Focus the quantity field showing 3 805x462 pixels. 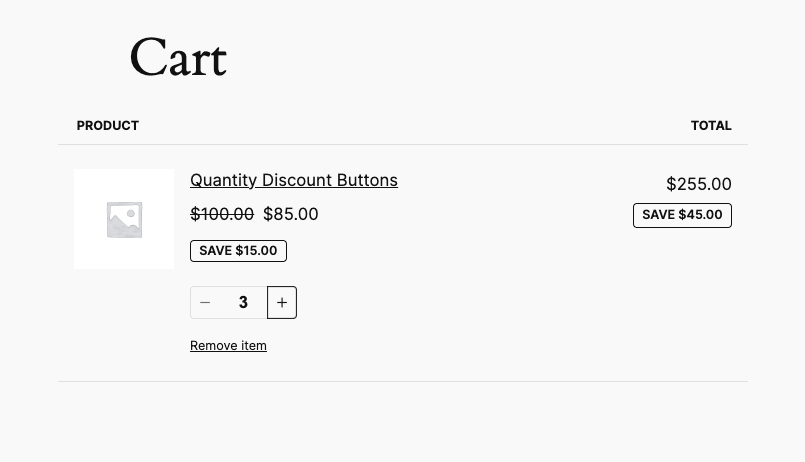pyautogui.click(x=243, y=302)
